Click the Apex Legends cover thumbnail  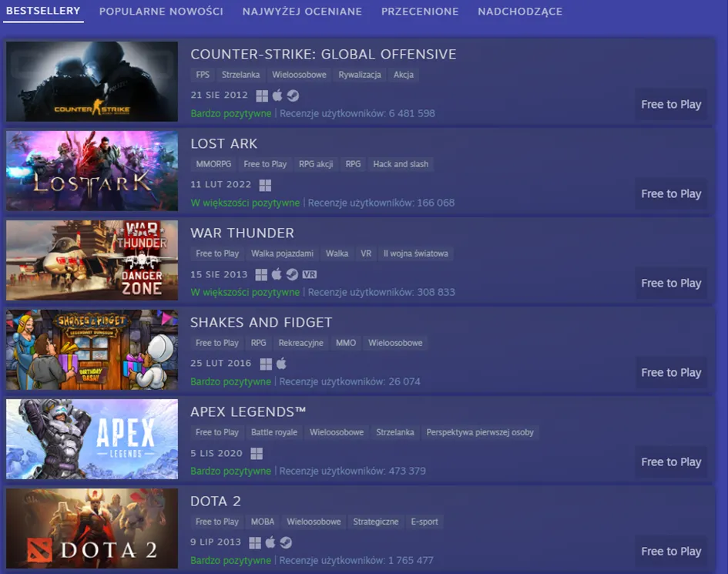92,439
